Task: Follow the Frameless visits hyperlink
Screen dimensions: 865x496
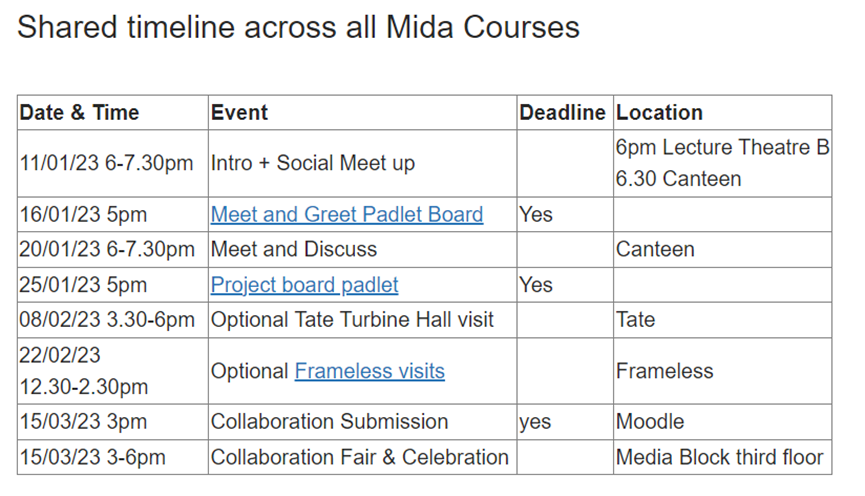Action: pos(369,371)
